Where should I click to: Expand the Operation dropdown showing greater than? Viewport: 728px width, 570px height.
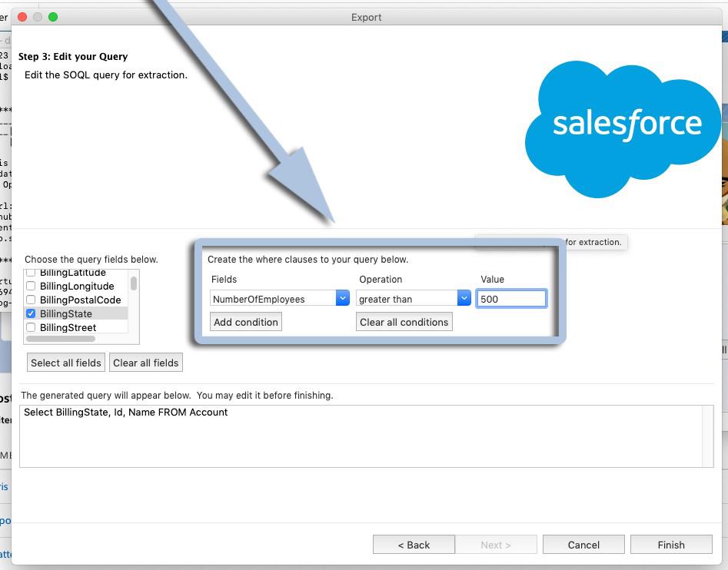414,299
